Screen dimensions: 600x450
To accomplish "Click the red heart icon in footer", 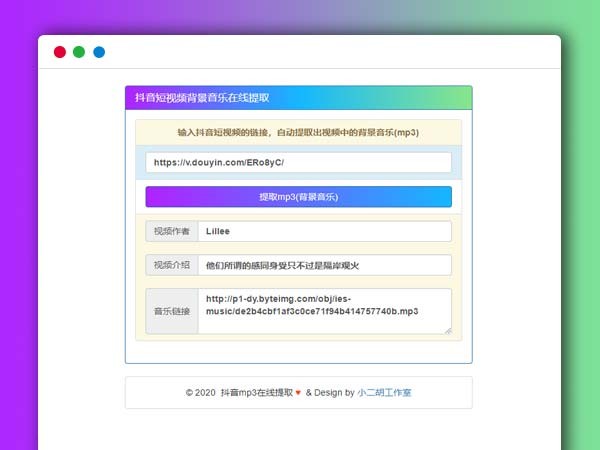I will pos(299,393).
